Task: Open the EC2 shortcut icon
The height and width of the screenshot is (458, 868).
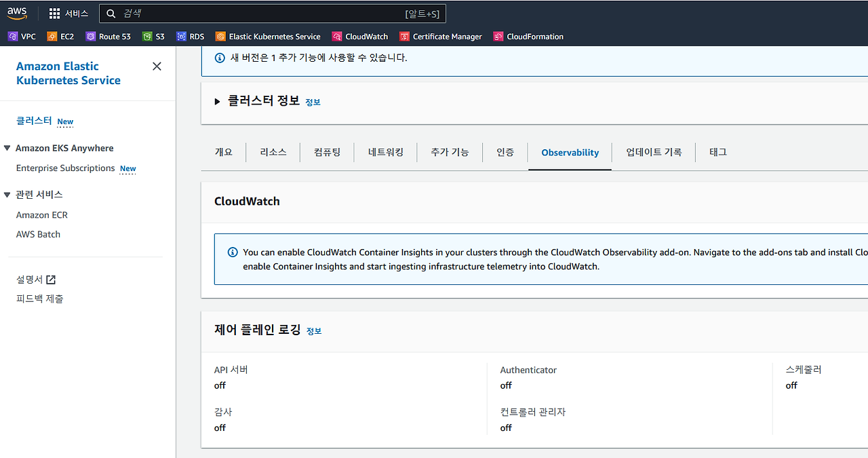Action: pos(52,37)
